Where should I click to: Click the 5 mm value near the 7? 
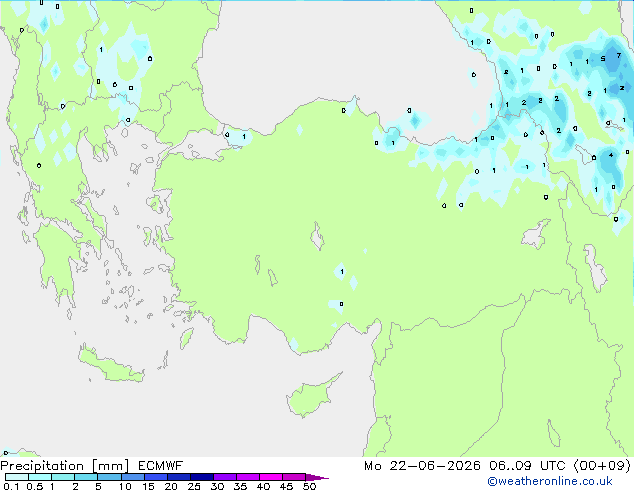[602, 59]
